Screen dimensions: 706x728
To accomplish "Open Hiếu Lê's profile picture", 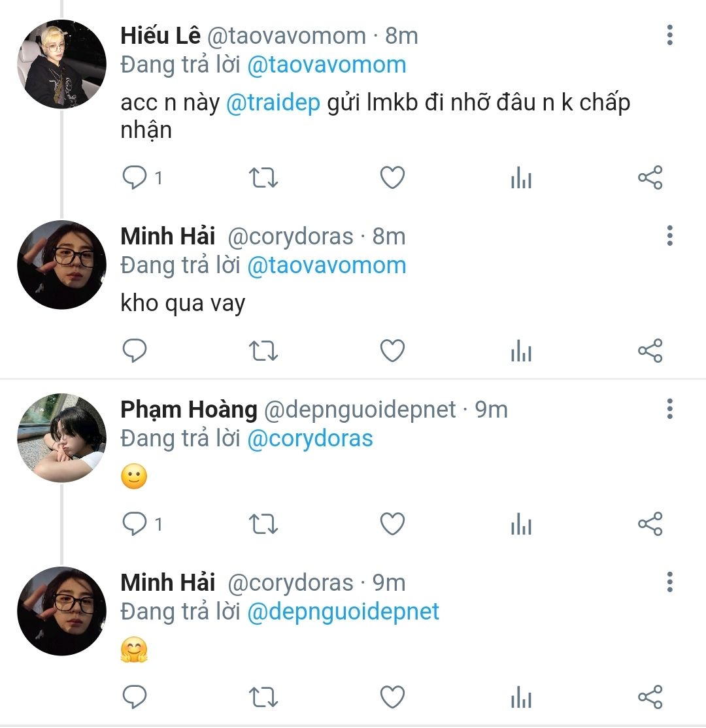I will click(x=61, y=64).
